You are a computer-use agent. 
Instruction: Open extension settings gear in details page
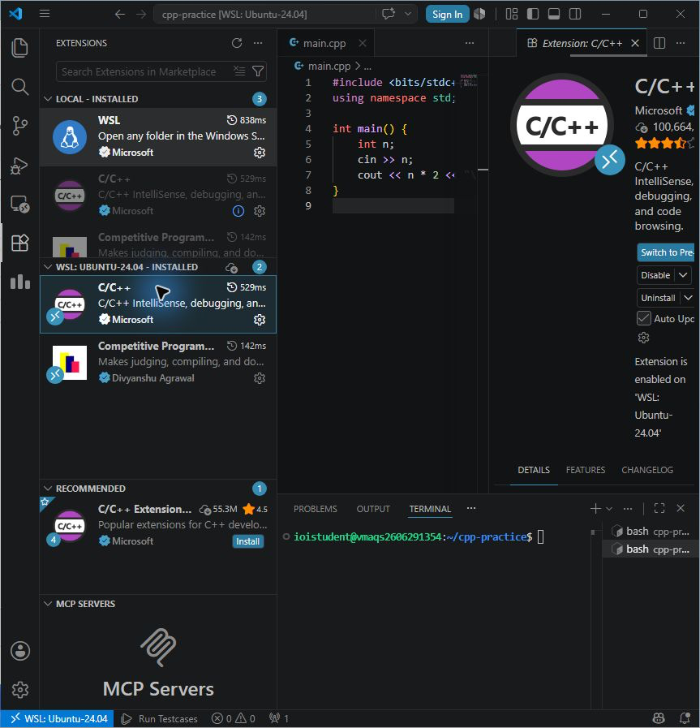[643, 338]
